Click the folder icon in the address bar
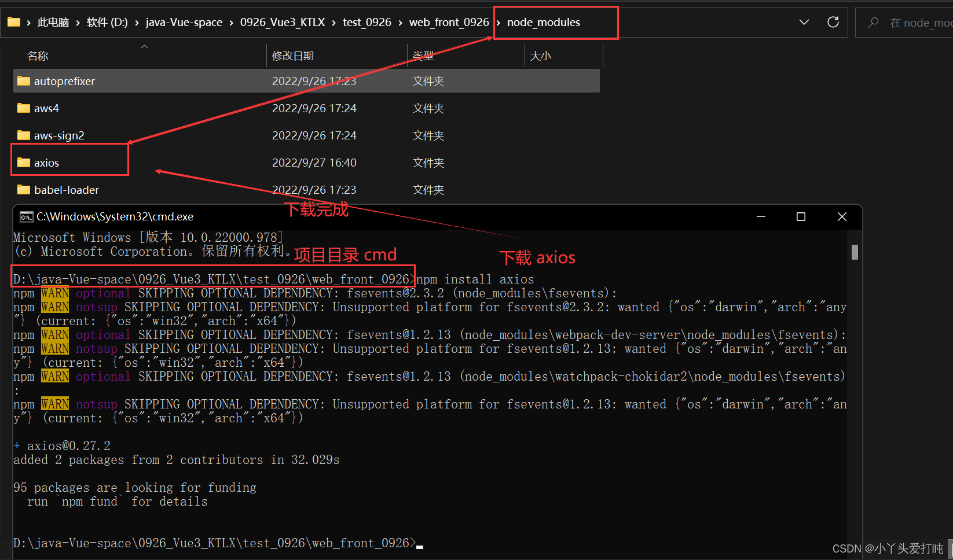Viewport: 953px width, 560px height. point(14,22)
